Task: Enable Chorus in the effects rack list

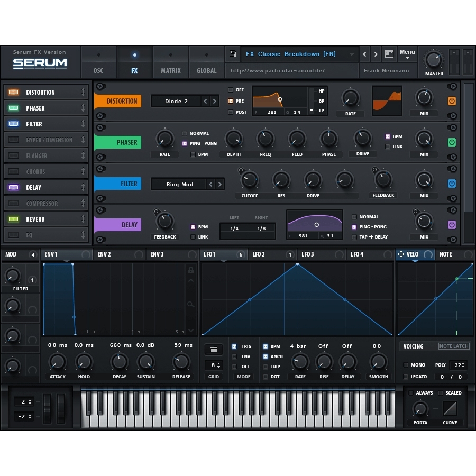Action: 14,171
